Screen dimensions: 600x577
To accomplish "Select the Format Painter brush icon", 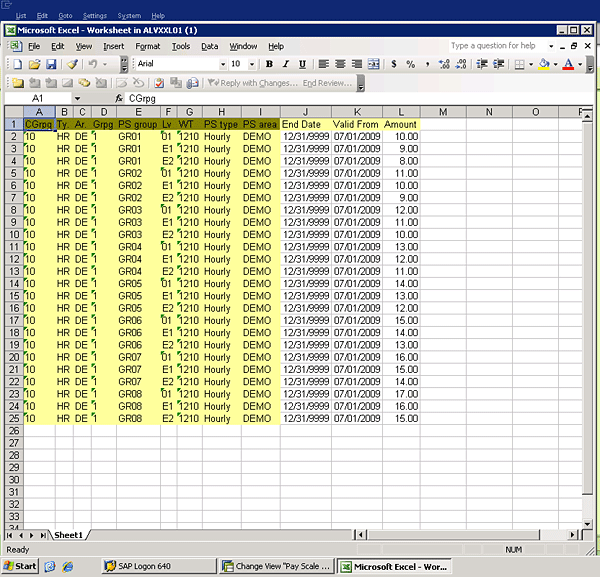I will click(x=72, y=64).
